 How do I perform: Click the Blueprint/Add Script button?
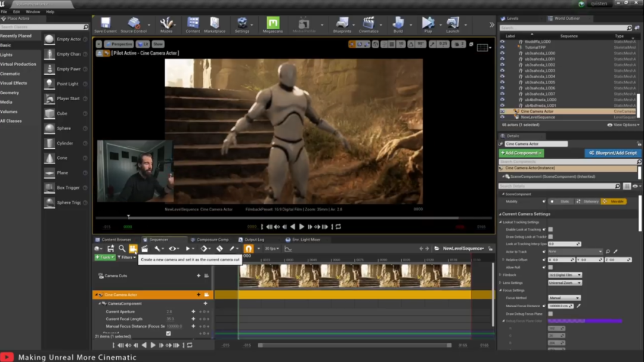tap(612, 153)
